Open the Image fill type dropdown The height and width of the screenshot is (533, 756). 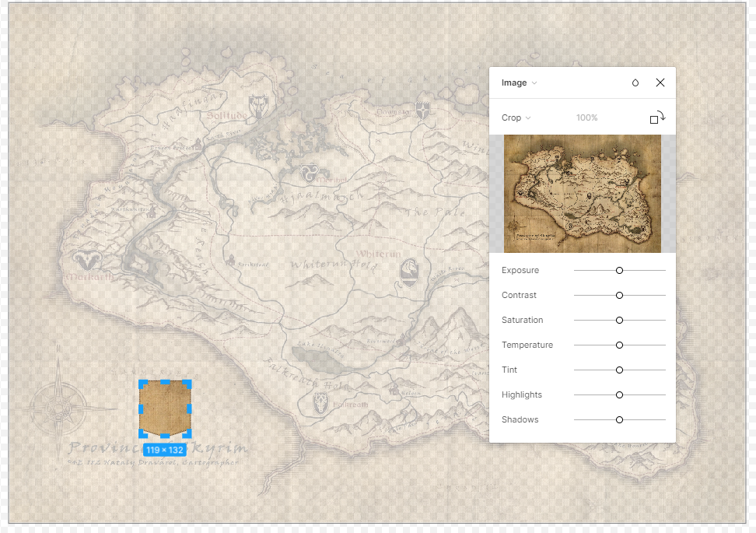pyautogui.click(x=519, y=83)
